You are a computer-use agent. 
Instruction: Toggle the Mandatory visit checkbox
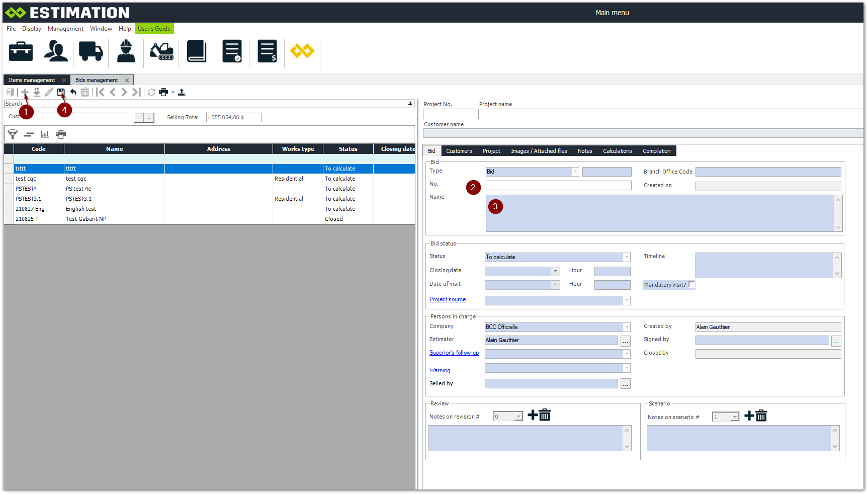click(691, 285)
